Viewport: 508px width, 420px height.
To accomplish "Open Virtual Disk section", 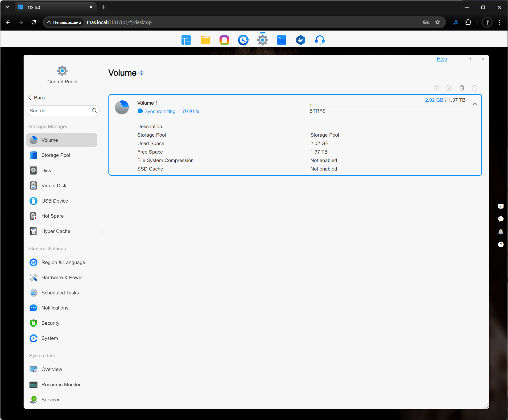I will 62,186.
